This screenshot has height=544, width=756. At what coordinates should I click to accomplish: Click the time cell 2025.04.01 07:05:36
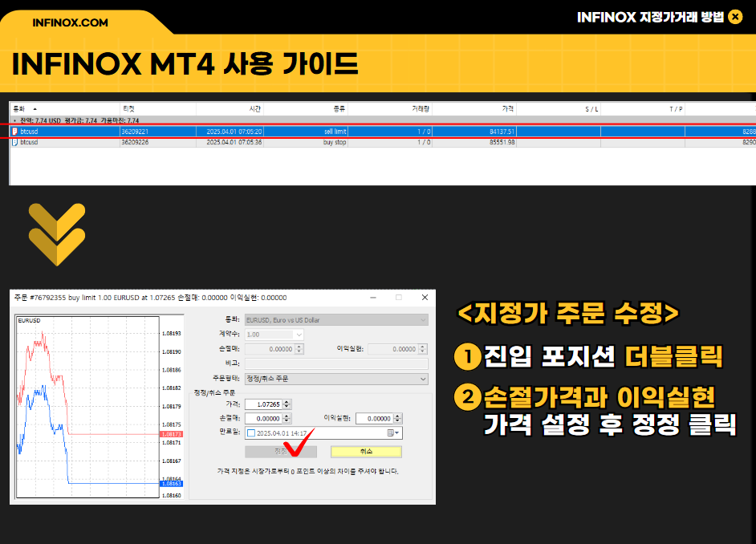[x=234, y=142]
